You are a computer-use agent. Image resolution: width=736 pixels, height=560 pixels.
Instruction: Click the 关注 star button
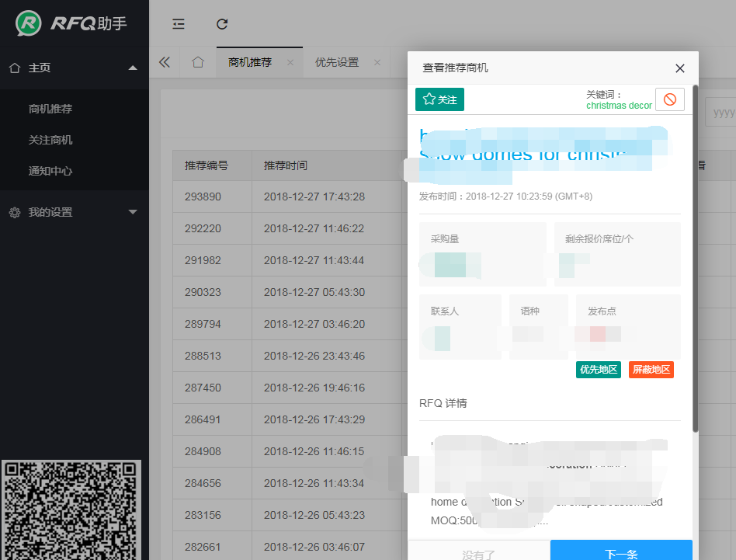pos(439,99)
